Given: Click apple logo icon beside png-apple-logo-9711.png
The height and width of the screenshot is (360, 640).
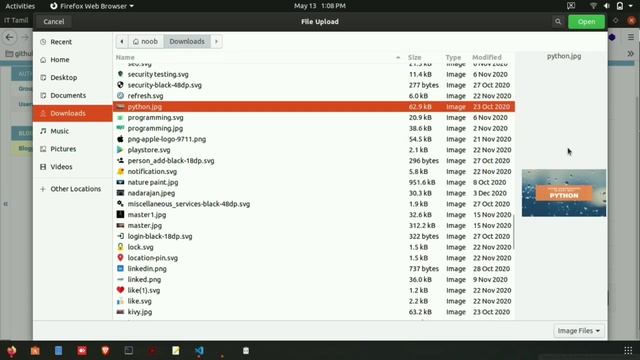Looking at the screenshot, I should [x=120, y=139].
